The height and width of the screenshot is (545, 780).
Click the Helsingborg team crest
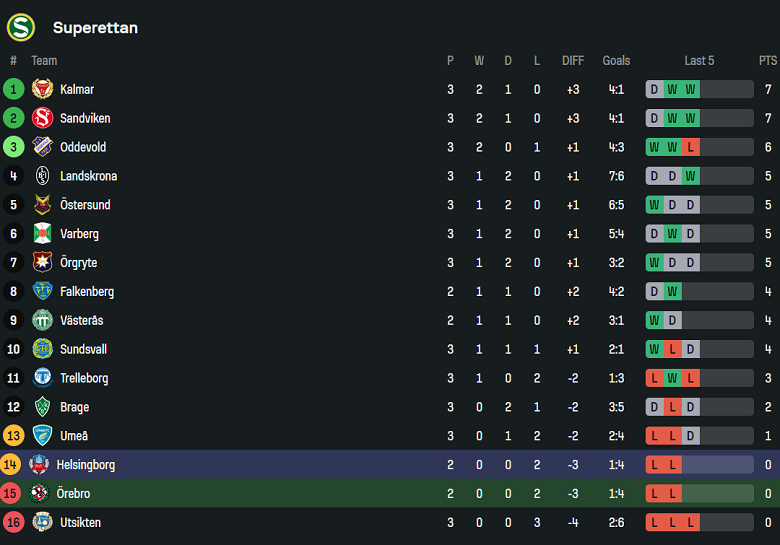(x=39, y=465)
